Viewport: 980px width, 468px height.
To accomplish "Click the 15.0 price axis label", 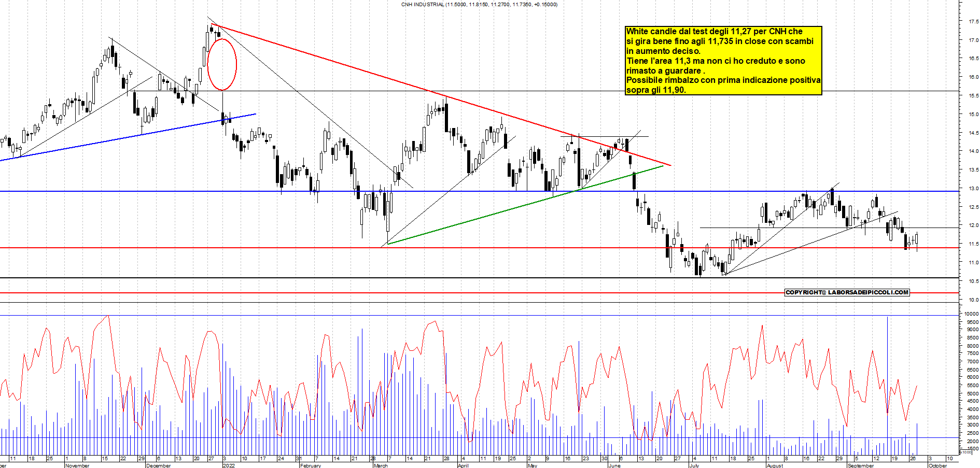I will pos(973,115).
